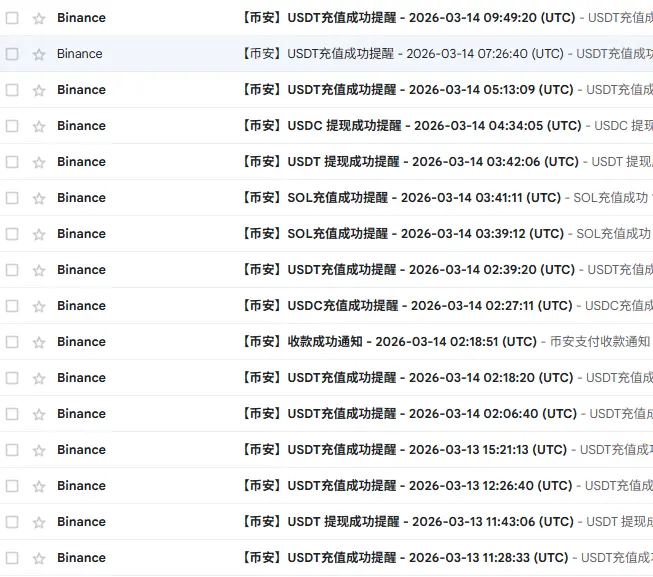Image resolution: width=653 pixels, height=577 pixels.
Task: Click the 币安支付收款通知 preview snippet
Action: click(x=600, y=342)
